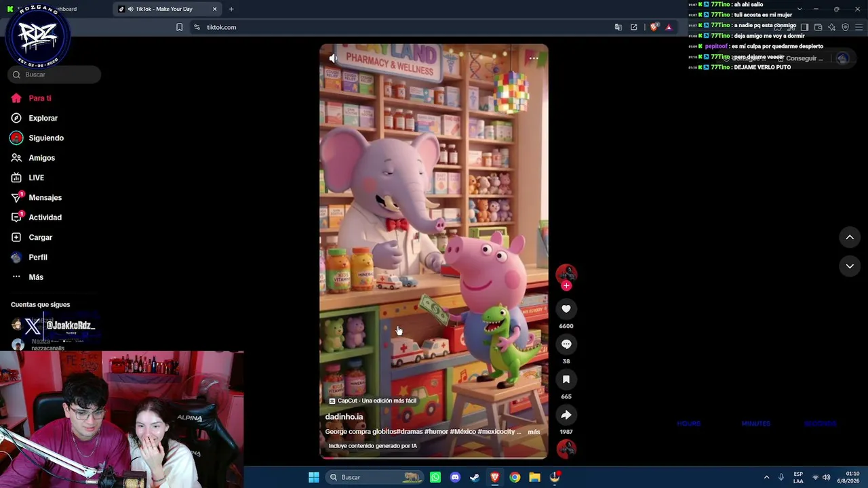Open the network status tray icon
The width and height of the screenshot is (868, 488).
pos(815,477)
